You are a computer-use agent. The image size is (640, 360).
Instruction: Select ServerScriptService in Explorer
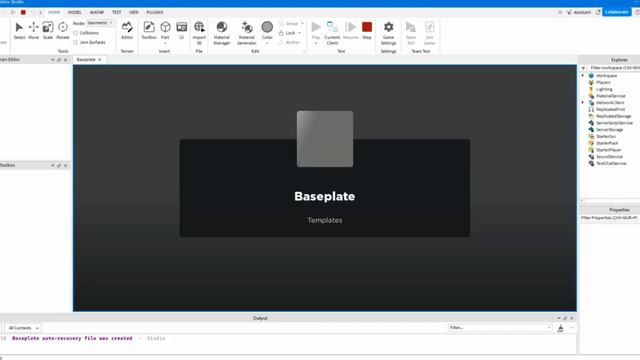[614, 123]
